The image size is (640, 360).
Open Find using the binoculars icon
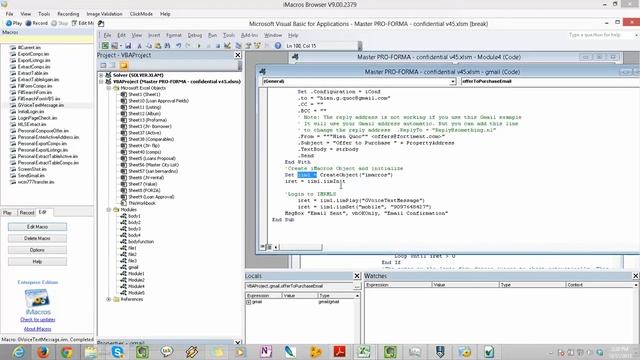pyautogui.click(x=167, y=46)
